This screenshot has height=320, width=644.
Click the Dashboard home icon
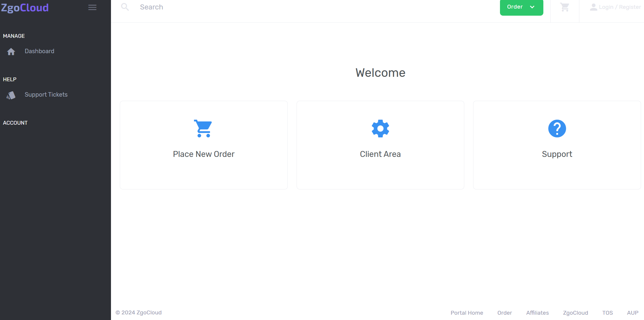11,52
